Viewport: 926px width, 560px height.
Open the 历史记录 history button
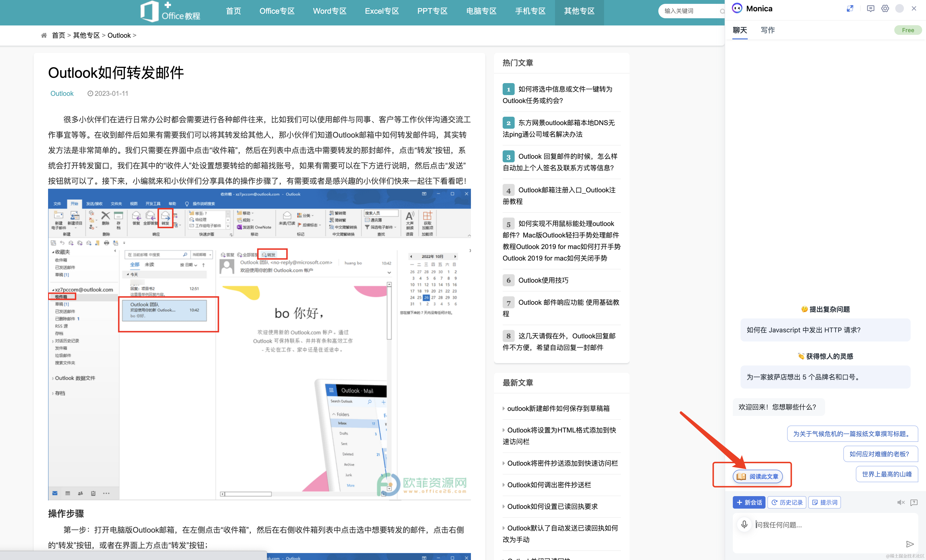pos(787,503)
